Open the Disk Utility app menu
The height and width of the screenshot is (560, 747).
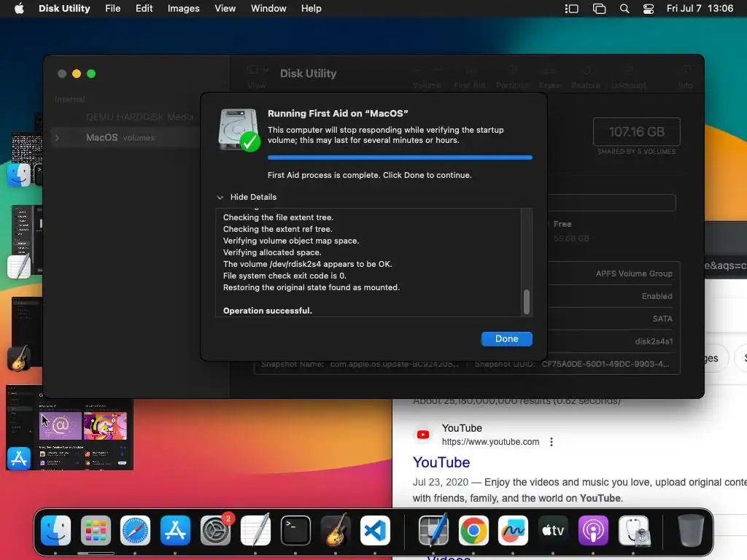coord(64,9)
